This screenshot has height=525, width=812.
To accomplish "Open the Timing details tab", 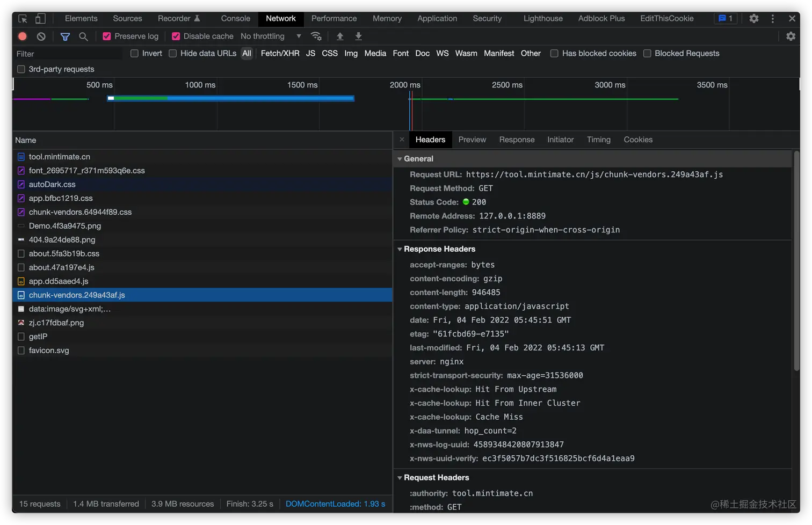I will (x=598, y=140).
